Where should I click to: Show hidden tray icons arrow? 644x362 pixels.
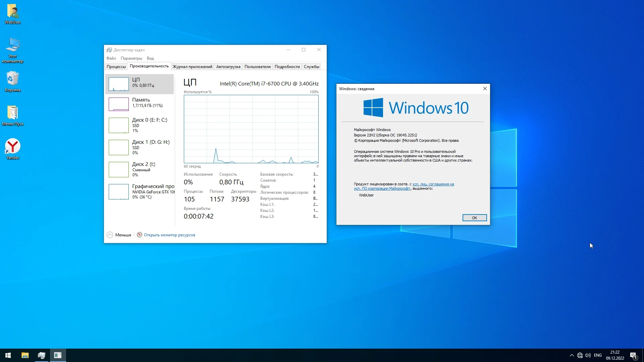pos(572,355)
